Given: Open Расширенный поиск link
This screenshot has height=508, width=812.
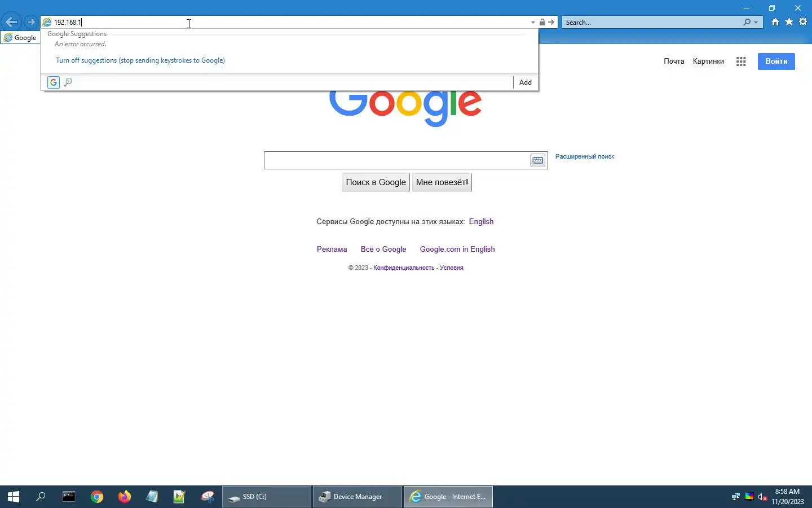Looking at the screenshot, I should tap(585, 156).
